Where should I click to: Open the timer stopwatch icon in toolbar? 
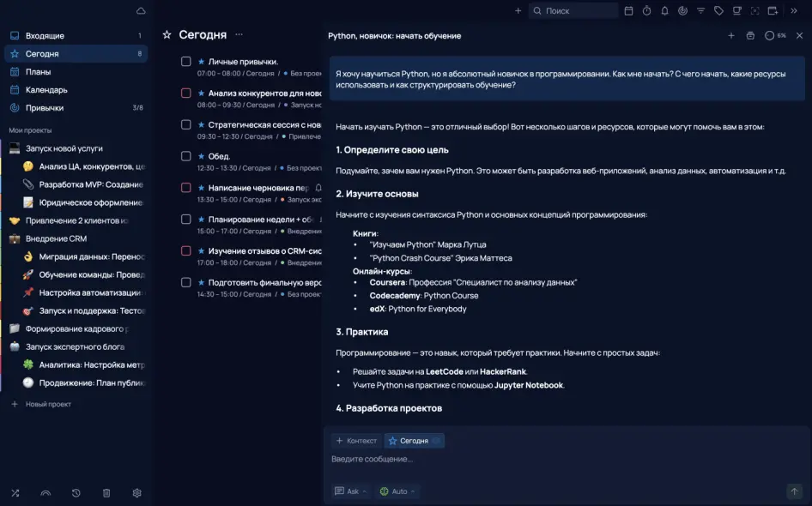[x=646, y=11]
